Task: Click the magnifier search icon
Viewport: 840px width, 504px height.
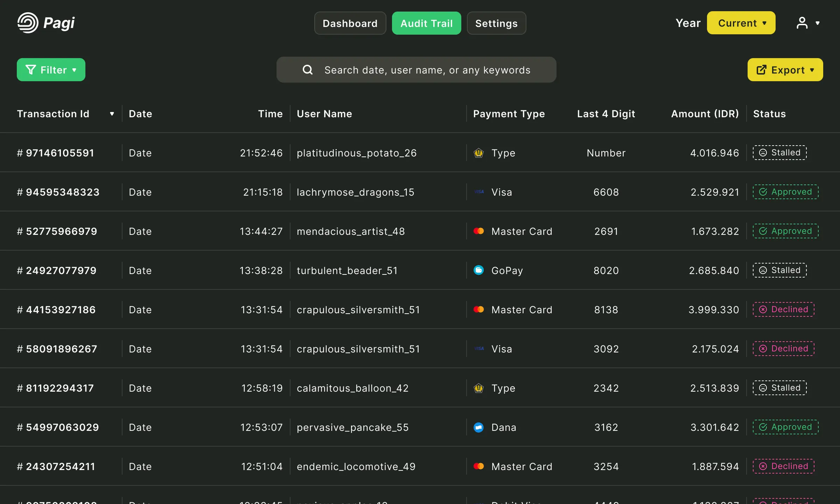Action: 307,70
